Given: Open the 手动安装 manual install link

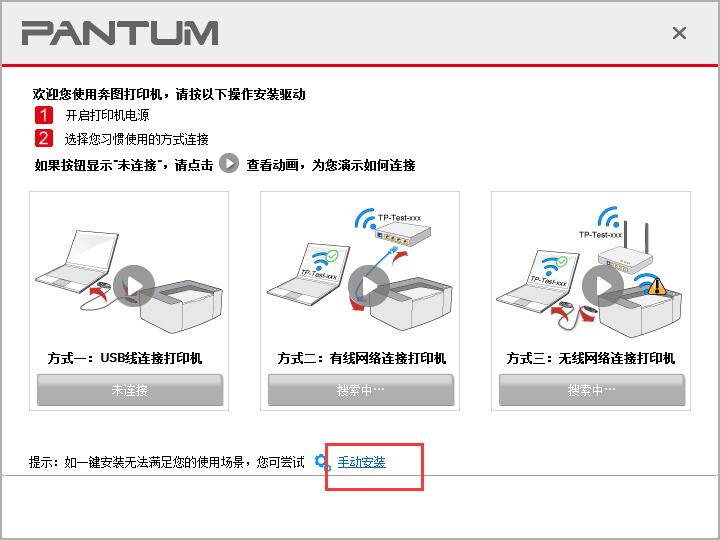Looking at the screenshot, I should [x=361, y=462].
